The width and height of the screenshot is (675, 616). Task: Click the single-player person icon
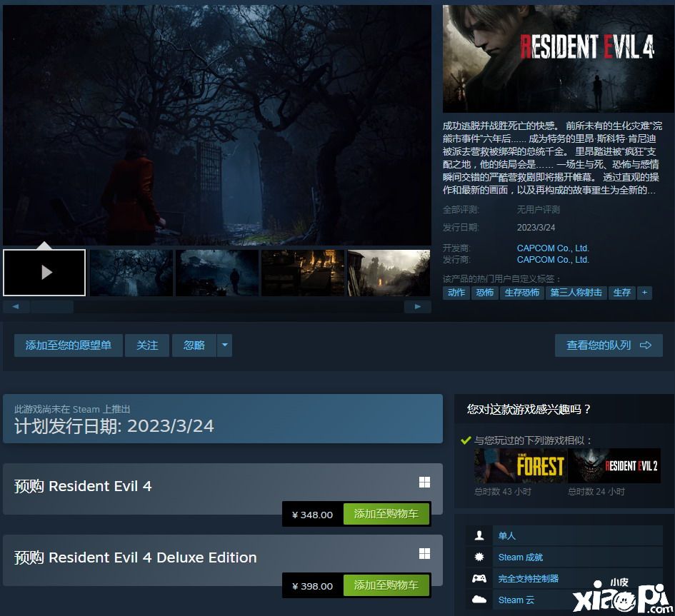point(479,536)
